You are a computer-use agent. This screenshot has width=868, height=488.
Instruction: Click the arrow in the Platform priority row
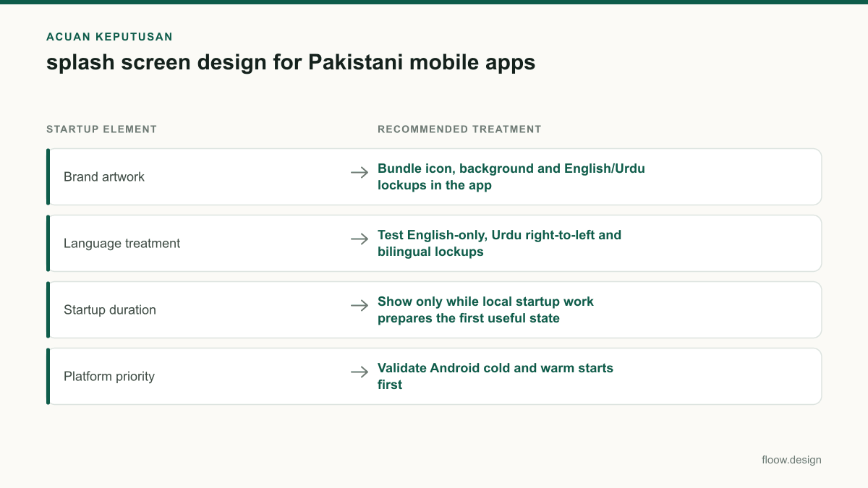pos(359,372)
